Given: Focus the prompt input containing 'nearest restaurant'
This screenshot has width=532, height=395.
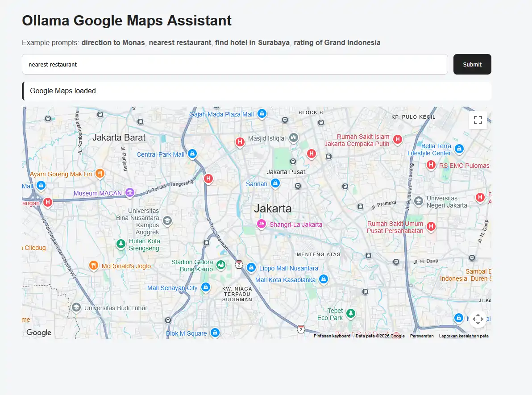Looking at the screenshot, I should (235, 64).
